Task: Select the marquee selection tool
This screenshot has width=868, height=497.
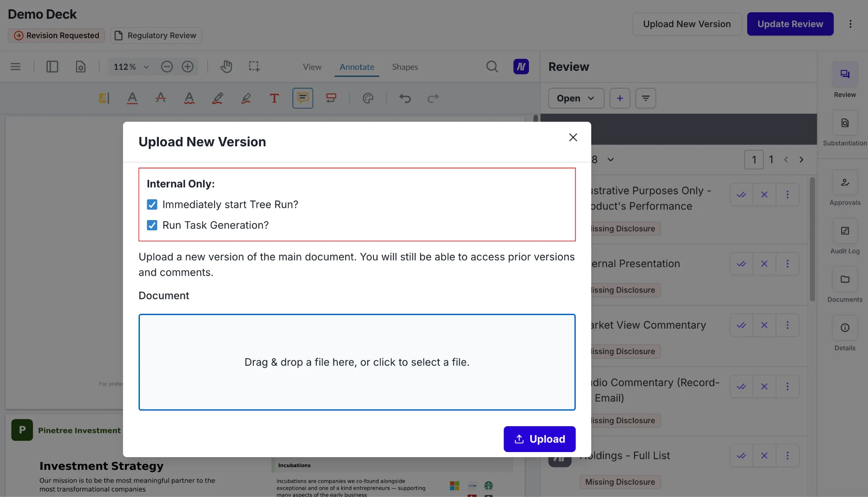Action: (254, 67)
